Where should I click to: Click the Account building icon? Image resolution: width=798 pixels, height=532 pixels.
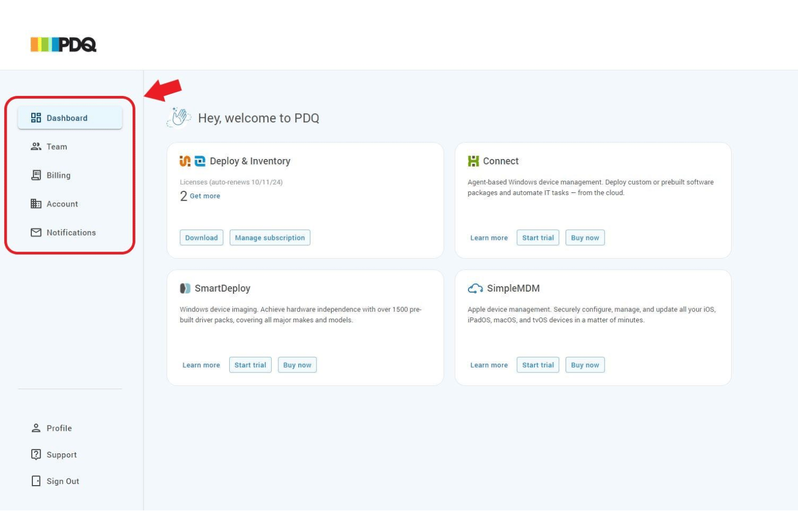[36, 204]
